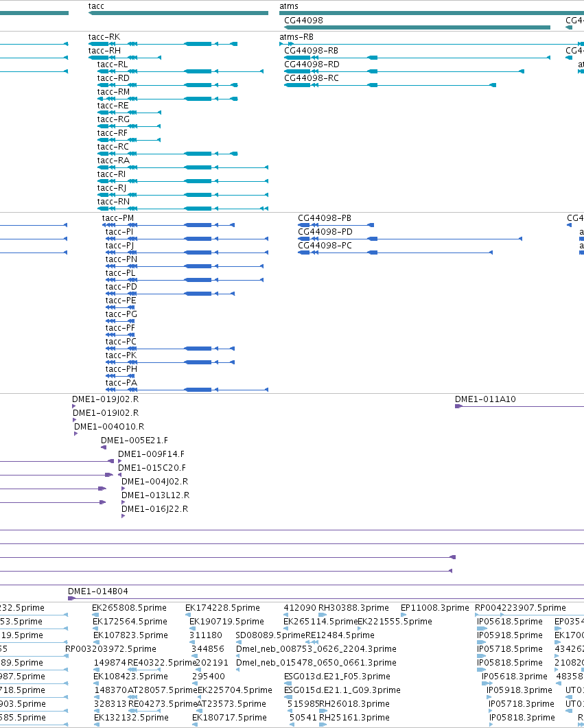The image size is (584, 728).
Task: Select the SD08089.5prime EST label
Action: [x=270, y=635]
